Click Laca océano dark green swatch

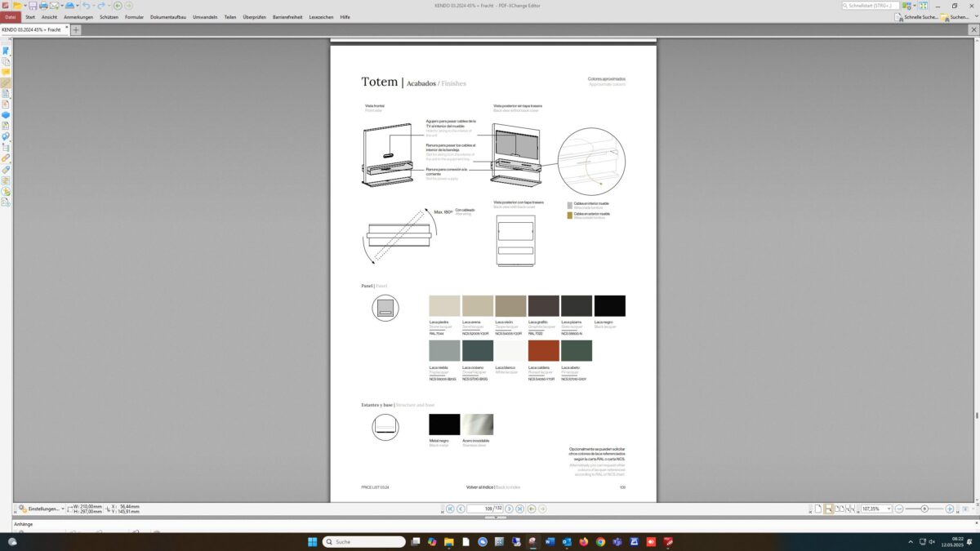tap(478, 351)
